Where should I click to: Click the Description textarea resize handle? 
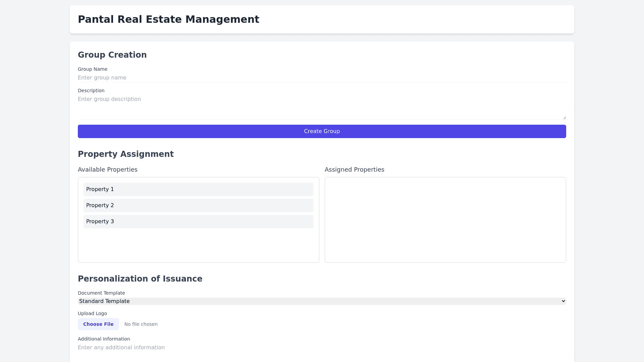[565, 118]
